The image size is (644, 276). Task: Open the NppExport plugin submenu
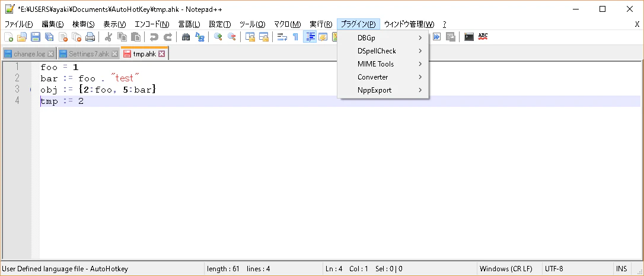[x=383, y=90]
